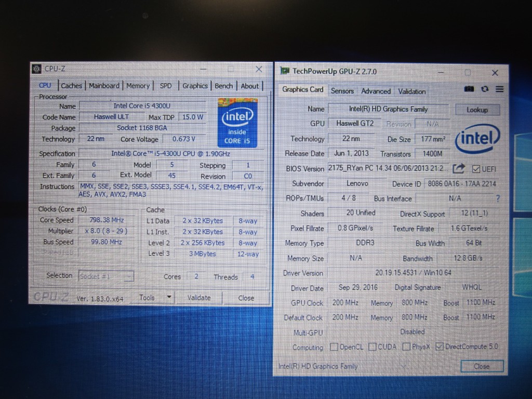532x399 pixels.
Task: Click the Core Voltage value 0.673 V
Action: click(183, 139)
